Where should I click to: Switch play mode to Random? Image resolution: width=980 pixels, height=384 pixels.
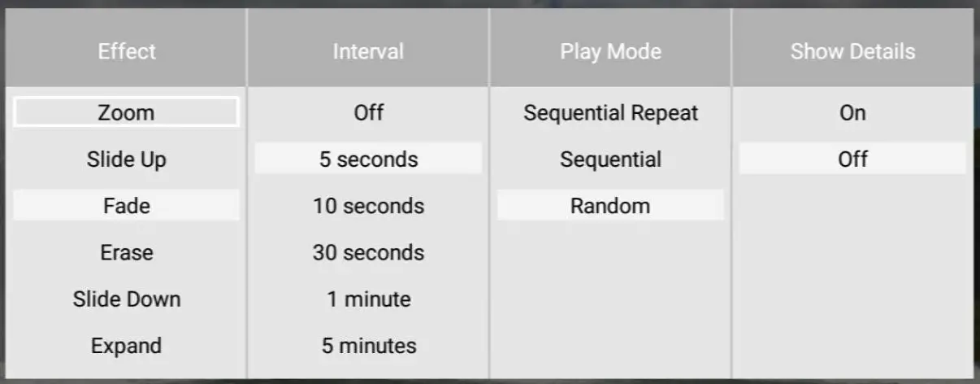[610, 205]
